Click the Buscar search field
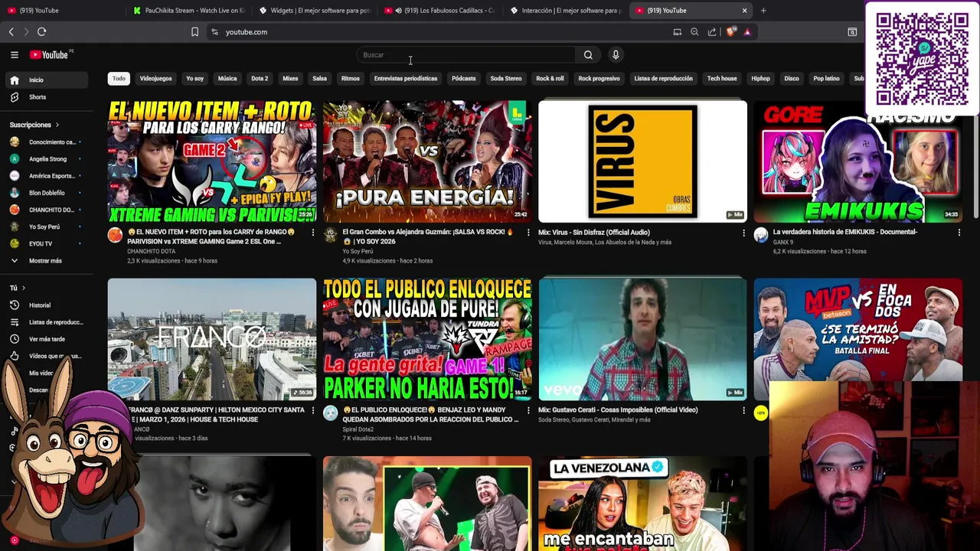980x551 pixels. pyautogui.click(x=465, y=55)
